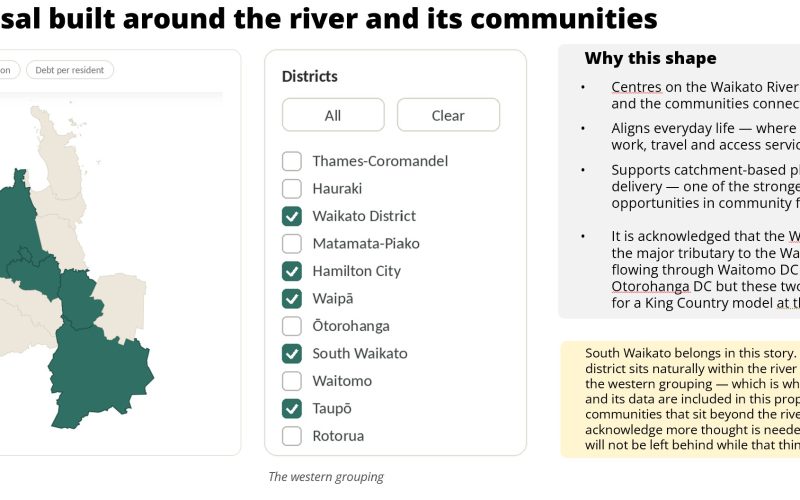
Task: Uncheck the Waikato District checkbox
Action: [292, 216]
